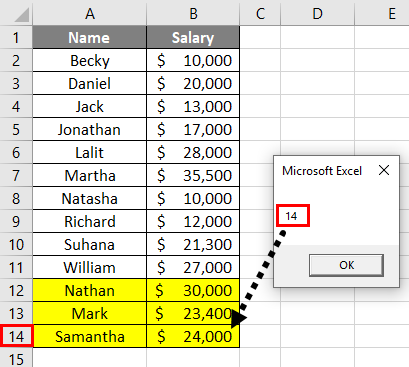Select the Lalit cell
Screen dimensions: 409x367
[x=89, y=152]
